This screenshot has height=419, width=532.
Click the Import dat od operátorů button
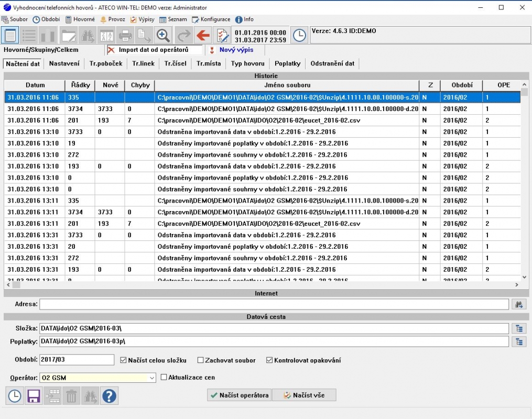pos(154,50)
